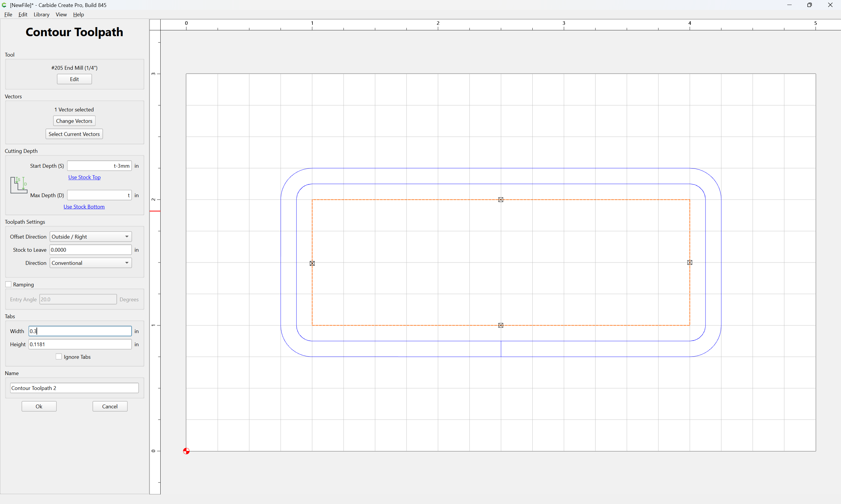Open the Offset Direction dropdown

point(91,237)
